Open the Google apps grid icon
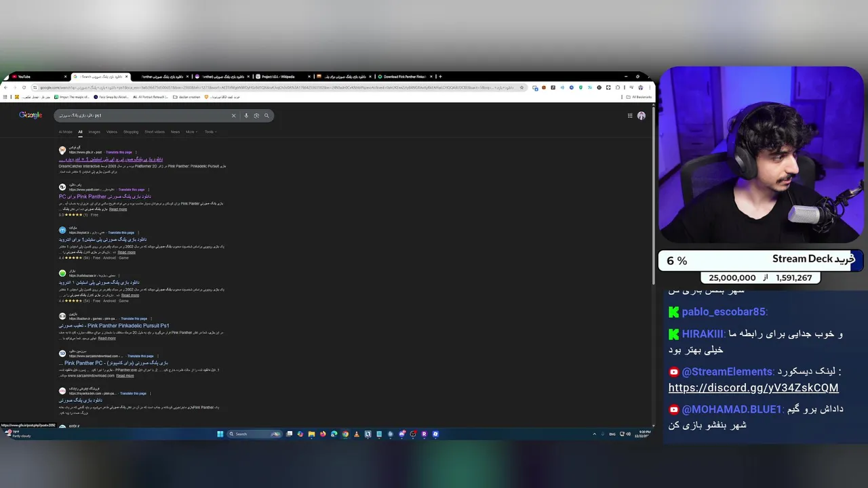This screenshot has height=488, width=868. [630, 115]
